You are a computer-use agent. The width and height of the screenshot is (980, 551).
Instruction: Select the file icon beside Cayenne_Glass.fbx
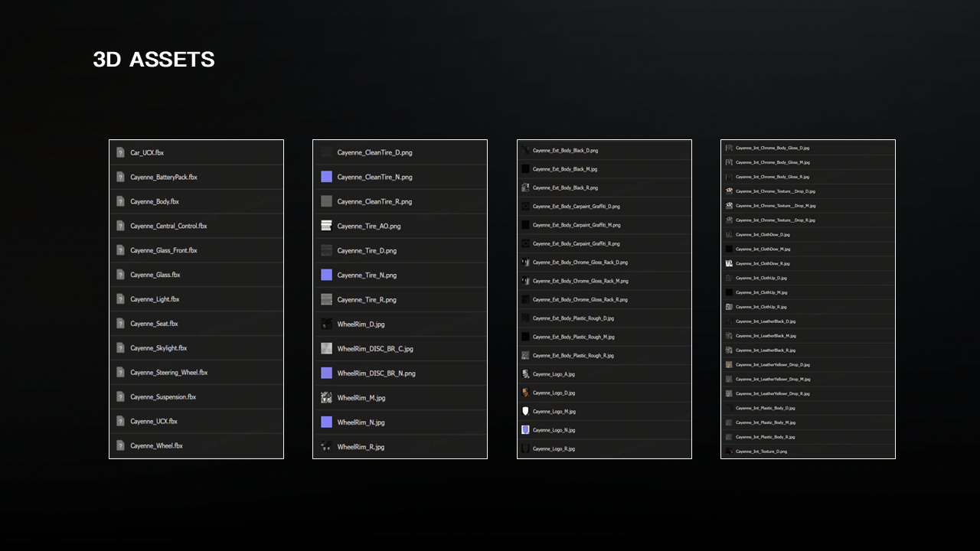(x=120, y=275)
